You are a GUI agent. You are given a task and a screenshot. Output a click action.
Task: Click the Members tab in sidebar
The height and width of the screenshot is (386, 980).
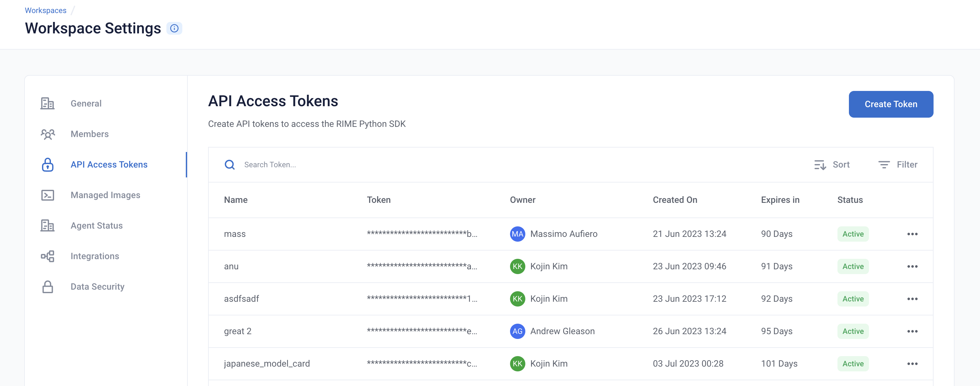coord(89,133)
